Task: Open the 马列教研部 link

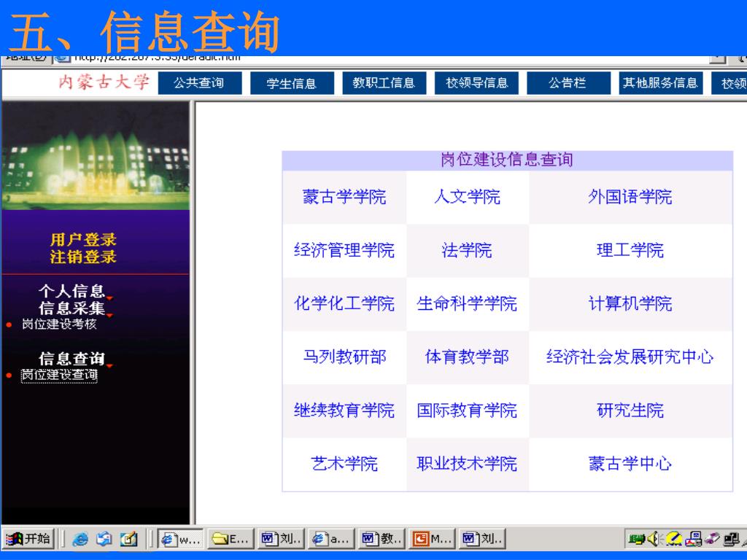Action: pyautogui.click(x=344, y=357)
